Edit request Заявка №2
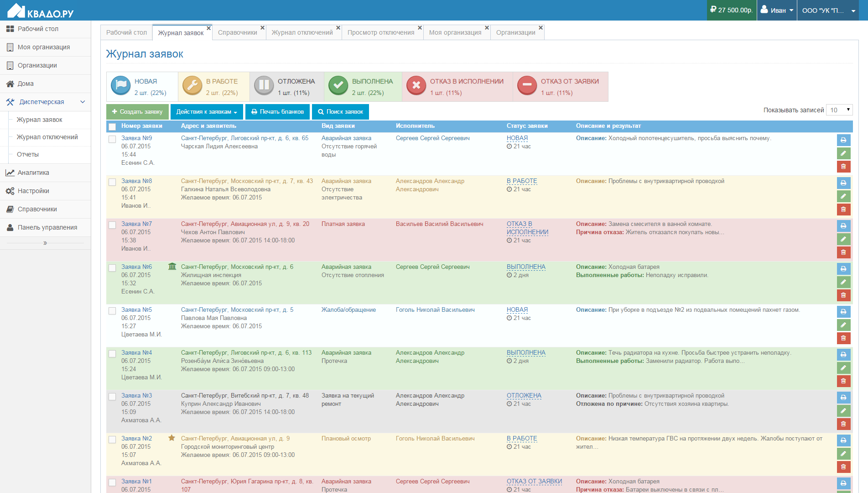 [x=843, y=454]
